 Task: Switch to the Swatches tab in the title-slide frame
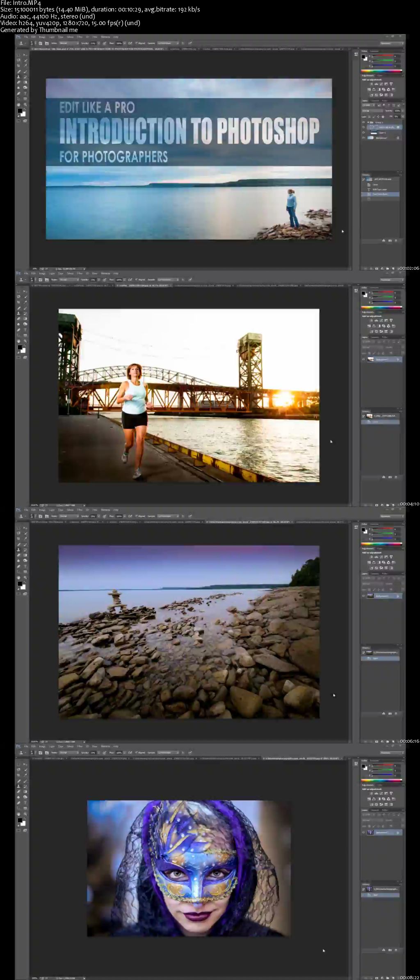(374, 51)
